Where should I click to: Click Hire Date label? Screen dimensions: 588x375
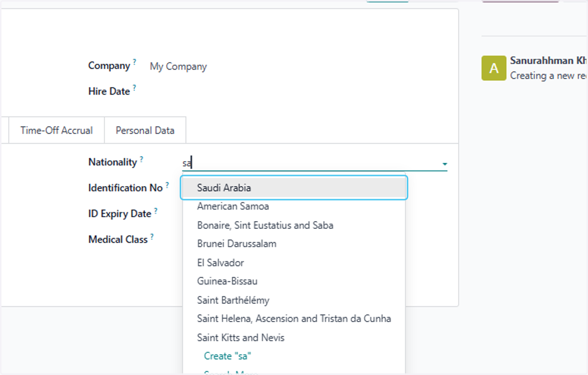tap(109, 91)
